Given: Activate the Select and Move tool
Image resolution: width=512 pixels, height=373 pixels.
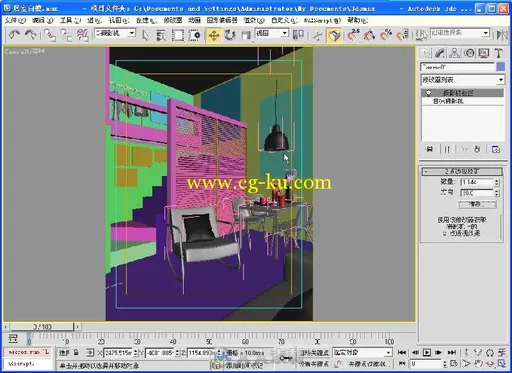Looking at the screenshot, I should [214, 35].
